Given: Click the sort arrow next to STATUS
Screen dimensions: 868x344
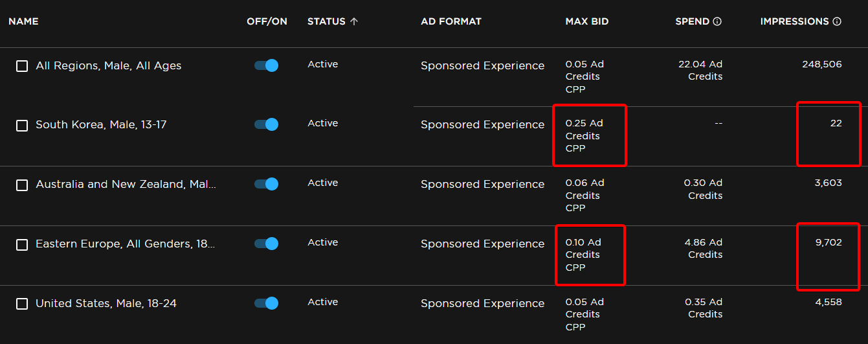Looking at the screenshot, I should 353,21.
